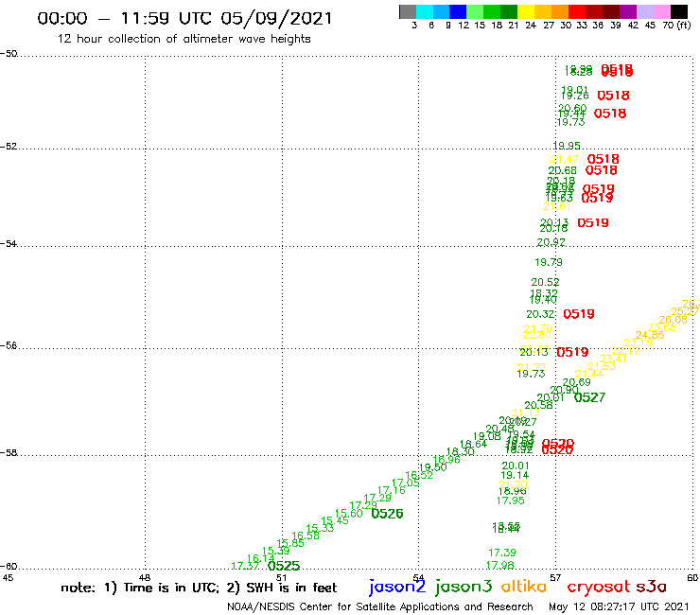The image size is (700, 615).
Task: Click the wave height value '20.68'
Action: 563,170
